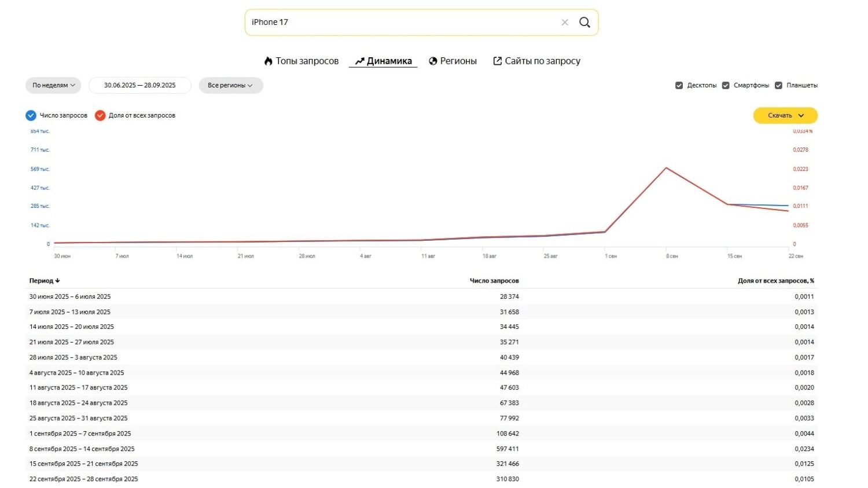This screenshot has width=868, height=488.
Task: Click the yellow Скачать download button
Action: pos(785,115)
